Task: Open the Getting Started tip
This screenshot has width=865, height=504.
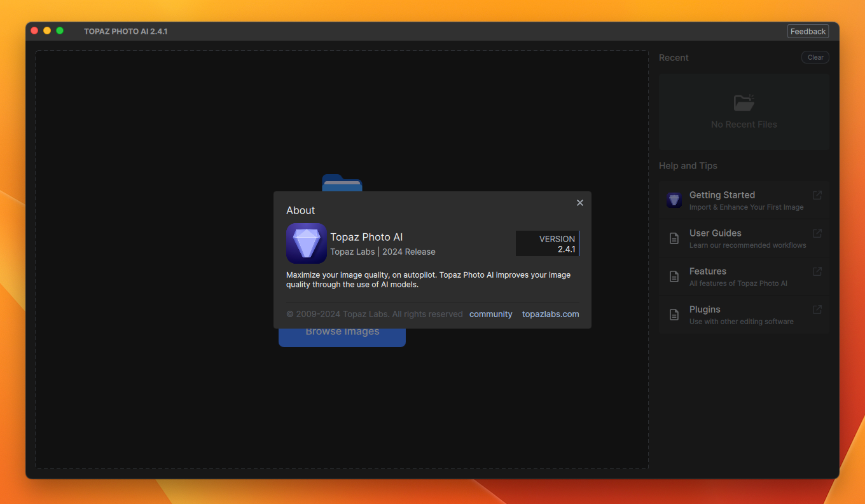Action: click(744, 200)
